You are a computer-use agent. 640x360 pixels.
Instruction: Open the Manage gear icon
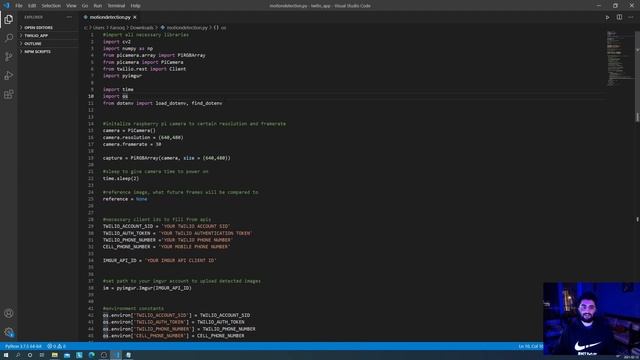click(x=9, y=332)
